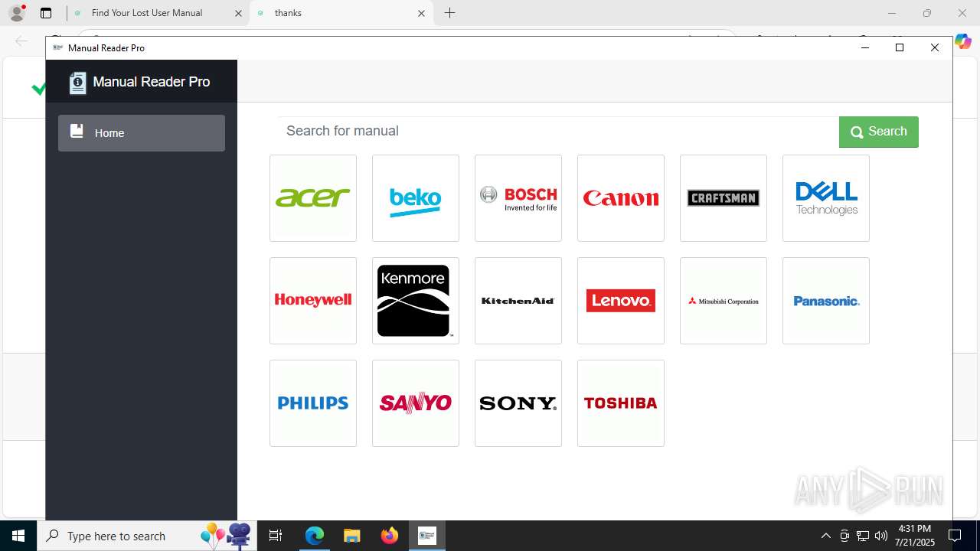Open Copilot icon in browser
The height and width of the screenshot is (551, 980).
[x=962, y=42]
